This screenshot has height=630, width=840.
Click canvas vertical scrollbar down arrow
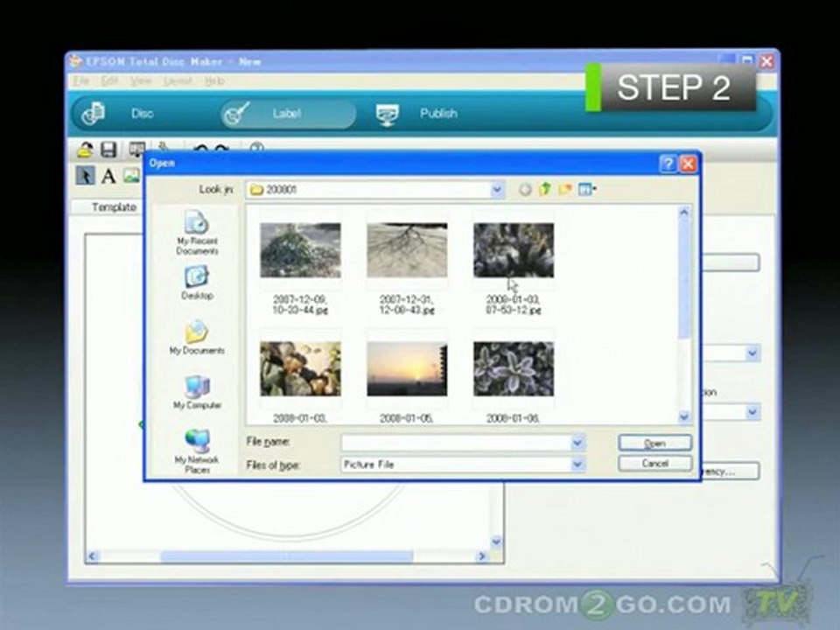496,542
